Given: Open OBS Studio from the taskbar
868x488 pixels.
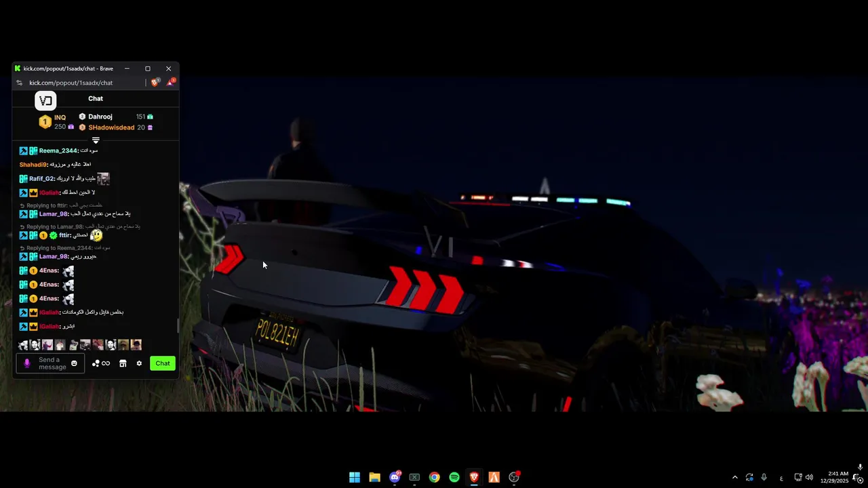Looking at the screenshot, I should [x=514, y=477].
